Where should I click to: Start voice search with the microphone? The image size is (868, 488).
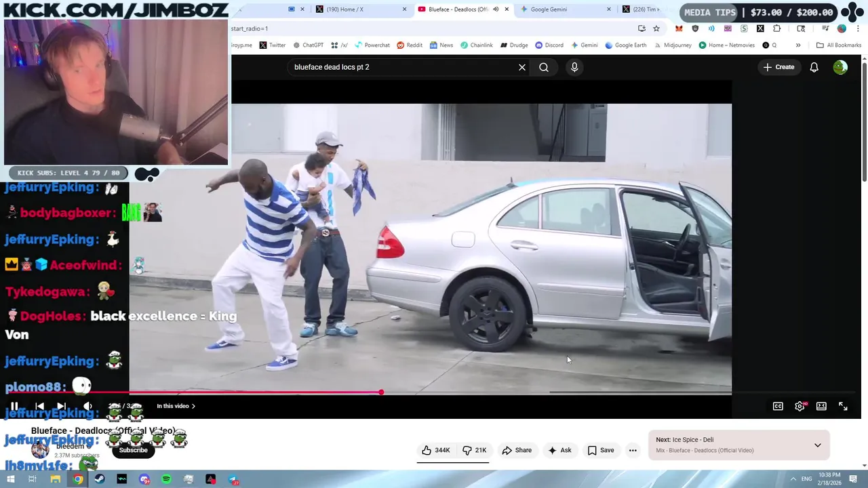574,67
